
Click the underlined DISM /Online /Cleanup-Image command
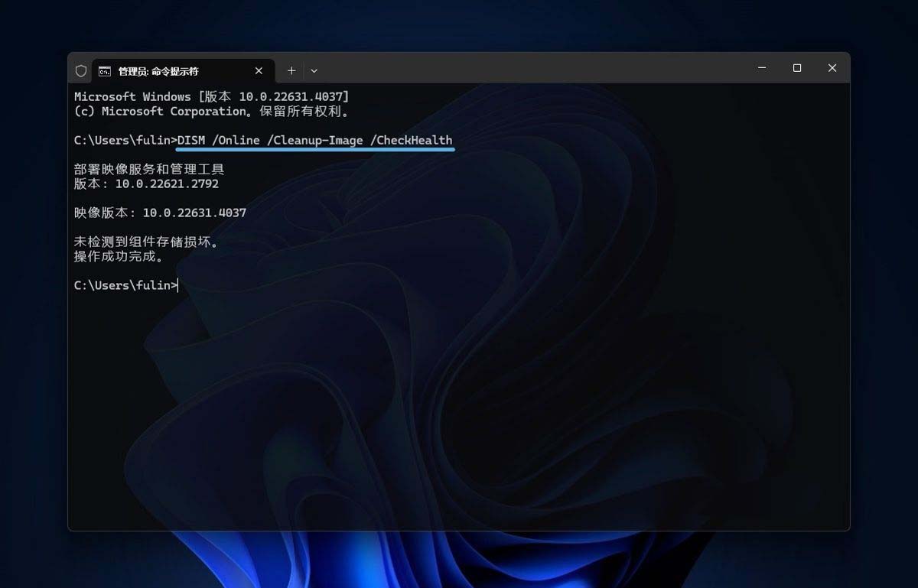[314, 141]
